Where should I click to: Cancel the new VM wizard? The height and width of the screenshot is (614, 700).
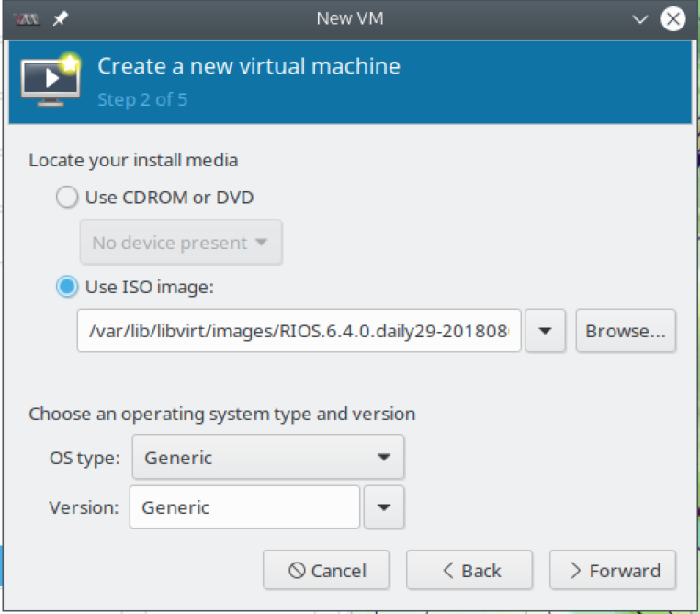coord(326,570)
